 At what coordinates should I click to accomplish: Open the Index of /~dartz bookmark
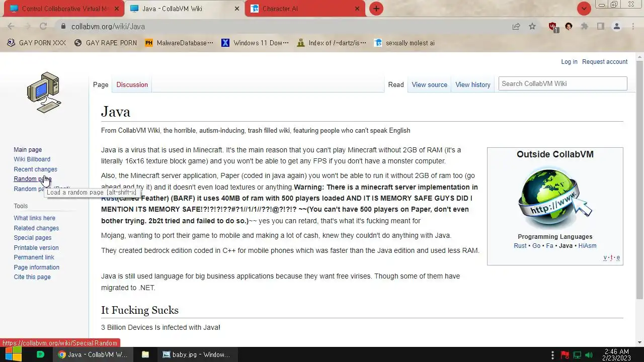(332, 43)
